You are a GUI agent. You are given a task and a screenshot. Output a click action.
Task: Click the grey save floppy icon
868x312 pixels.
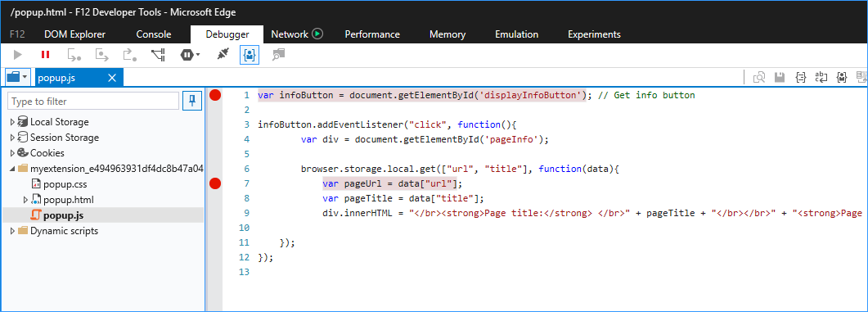point(780,78)
